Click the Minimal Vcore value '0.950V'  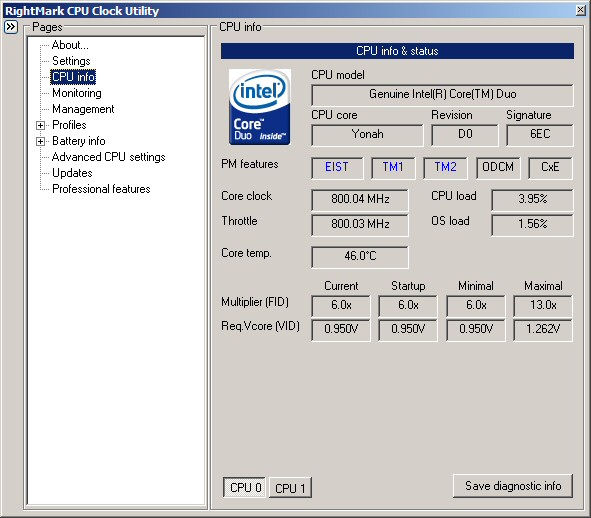[476, 330]
